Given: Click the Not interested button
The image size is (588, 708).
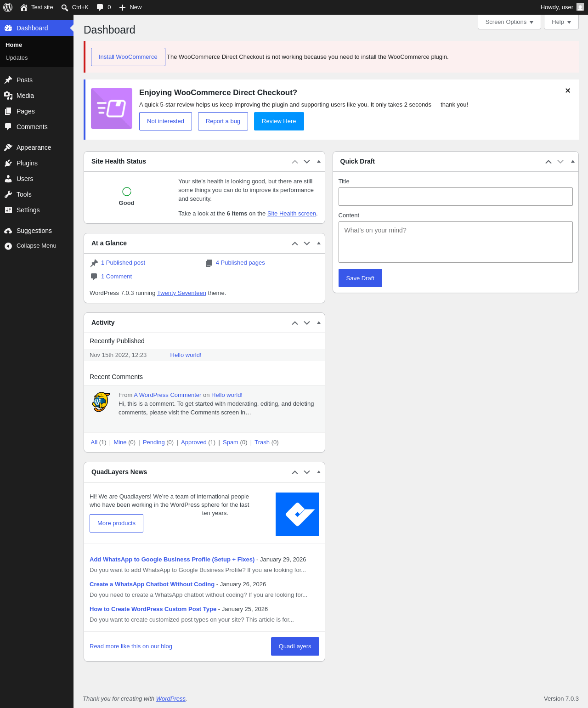Looking at the screenshot, I should 165,121.
